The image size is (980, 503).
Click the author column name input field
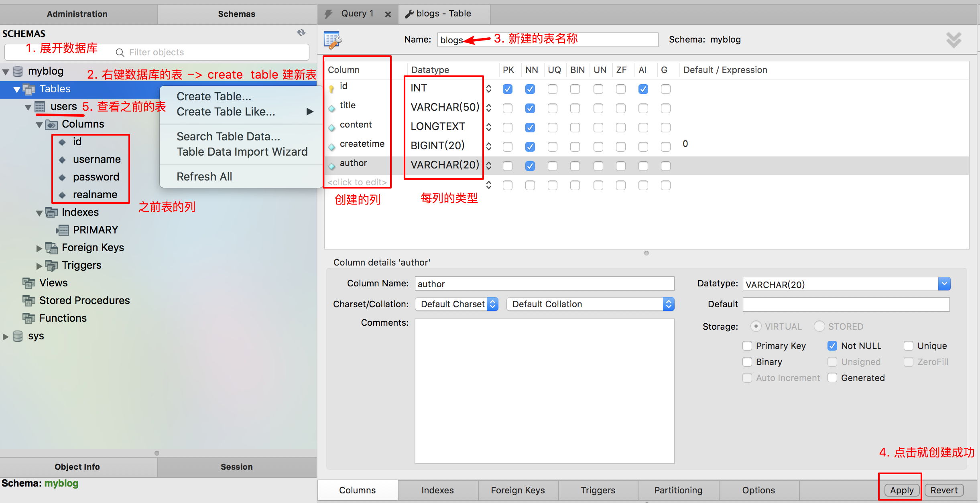[542, 283]
